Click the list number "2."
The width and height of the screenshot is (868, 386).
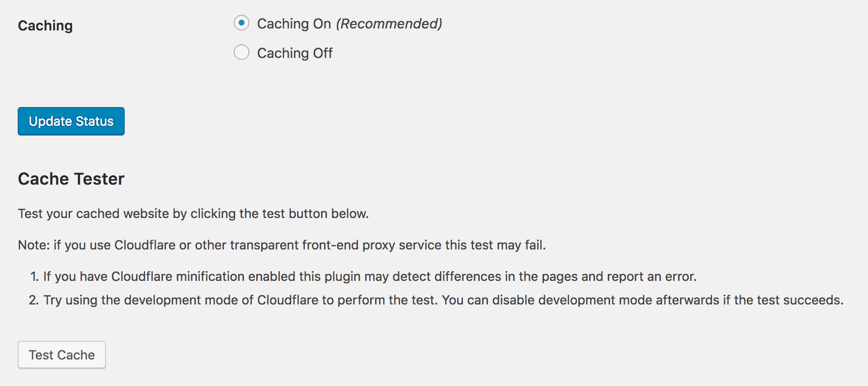pyautogui.click(x=34, y=300)
